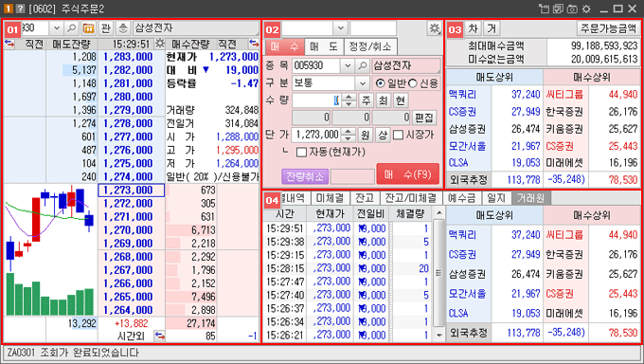The width and height of the screenshot is (644, 364).
Task: Select the 일반 radio button
Action: [x=381, y=83]
